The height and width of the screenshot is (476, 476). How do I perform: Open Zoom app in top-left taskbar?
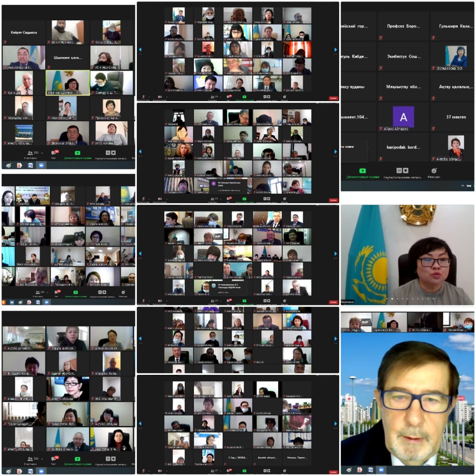coord(41,165)
